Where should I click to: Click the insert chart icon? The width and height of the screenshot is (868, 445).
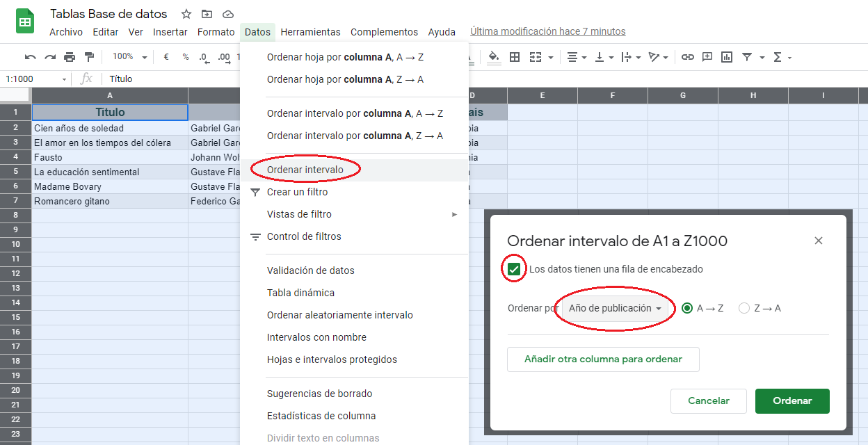(x=727, y=57)
